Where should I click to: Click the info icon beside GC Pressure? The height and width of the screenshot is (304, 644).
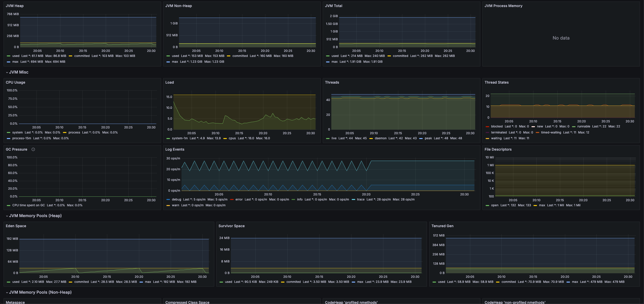point(33,149)
